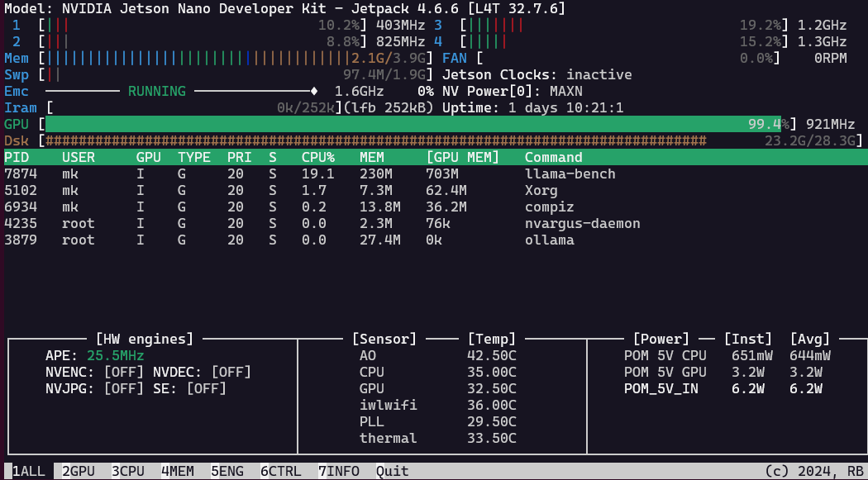Click the iwlwifi sensor row
This screenshot has width=868, height=480.
(x=438, y=406)
